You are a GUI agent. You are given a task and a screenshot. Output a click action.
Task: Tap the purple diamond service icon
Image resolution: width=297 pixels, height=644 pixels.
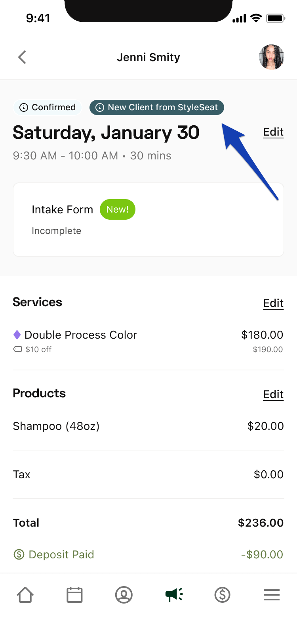[x=17, y=335]
